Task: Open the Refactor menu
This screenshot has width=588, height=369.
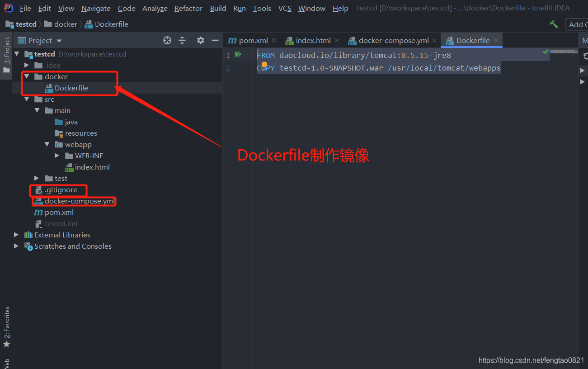Action: pyautogui.click(x=188, y=8)
